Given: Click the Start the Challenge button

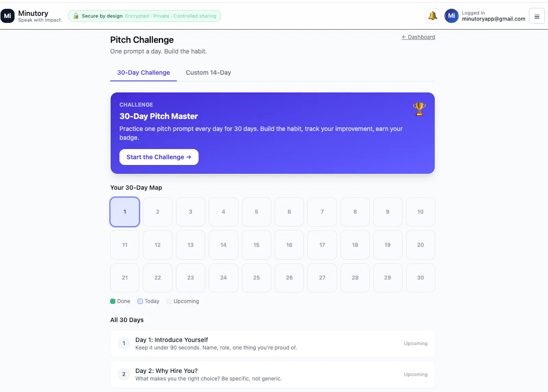Looking at the screenshot, I should click(159, 157).
